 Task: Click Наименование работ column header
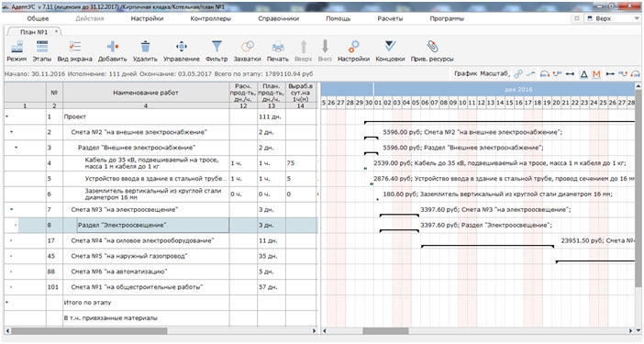click(x=146, y=93)
